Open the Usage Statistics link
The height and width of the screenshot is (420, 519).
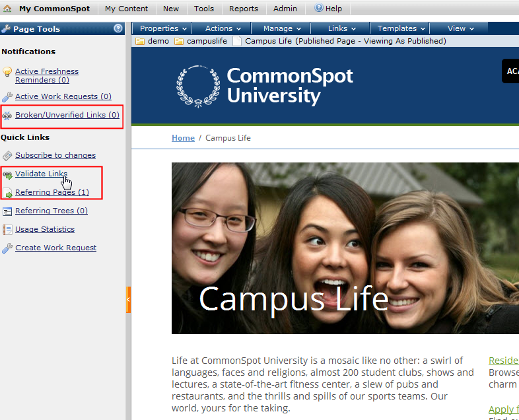tap(45, 229)
